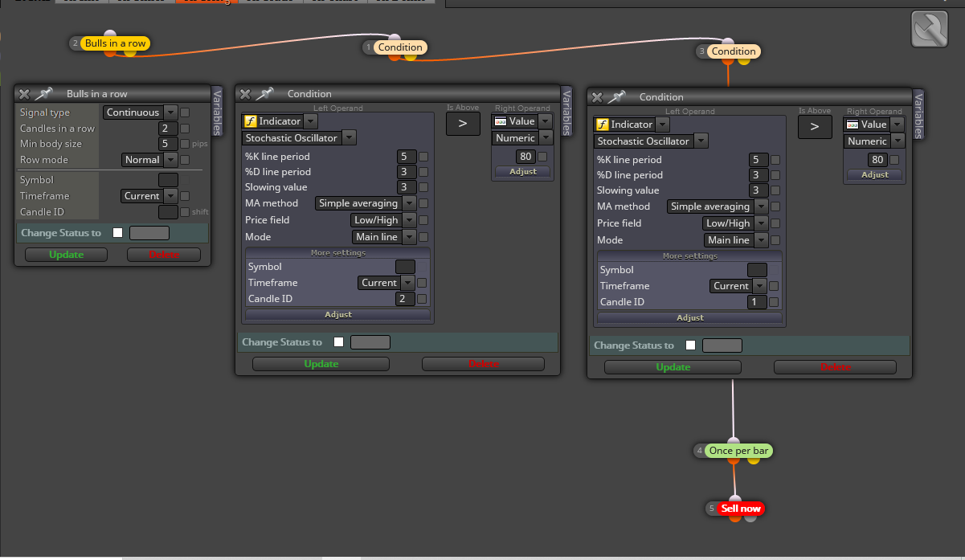Click yellow output connector under Condition node 1
The image size is (965, 560).
pyautogui.click(x=411, y=56)
